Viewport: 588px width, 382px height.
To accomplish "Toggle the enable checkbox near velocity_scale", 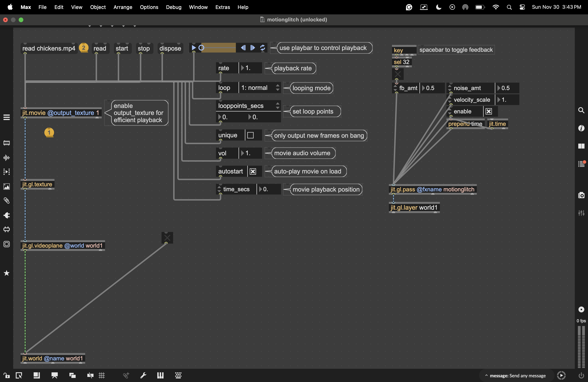I will pos(488,111).
